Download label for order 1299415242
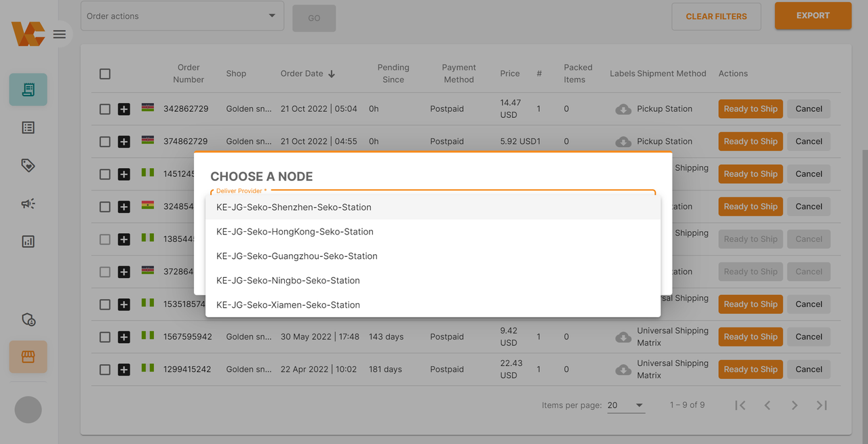This screenshot has height=444, width=868. coord(623,369)
